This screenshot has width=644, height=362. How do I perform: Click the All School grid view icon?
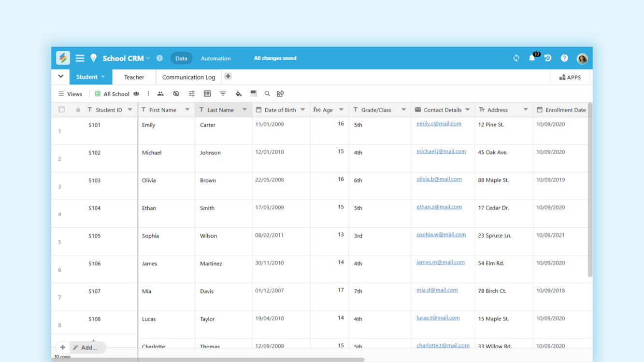[x=98, y=94]
